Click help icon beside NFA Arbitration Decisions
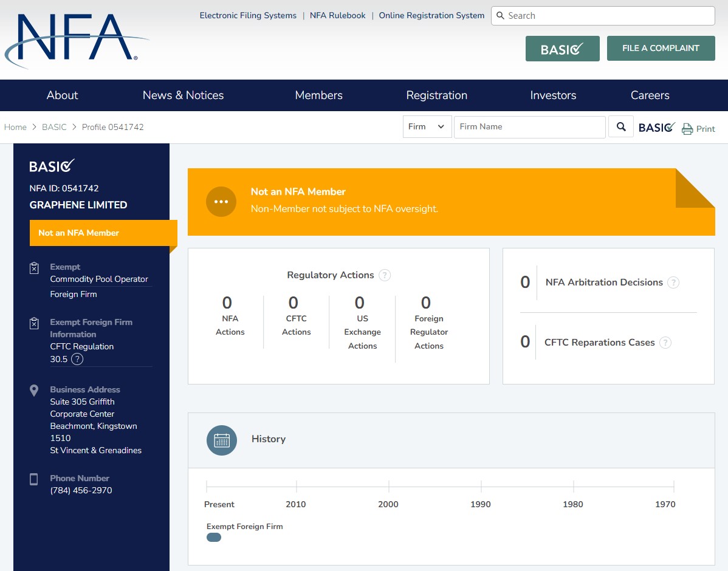728x571 pixels. [673, 282]
